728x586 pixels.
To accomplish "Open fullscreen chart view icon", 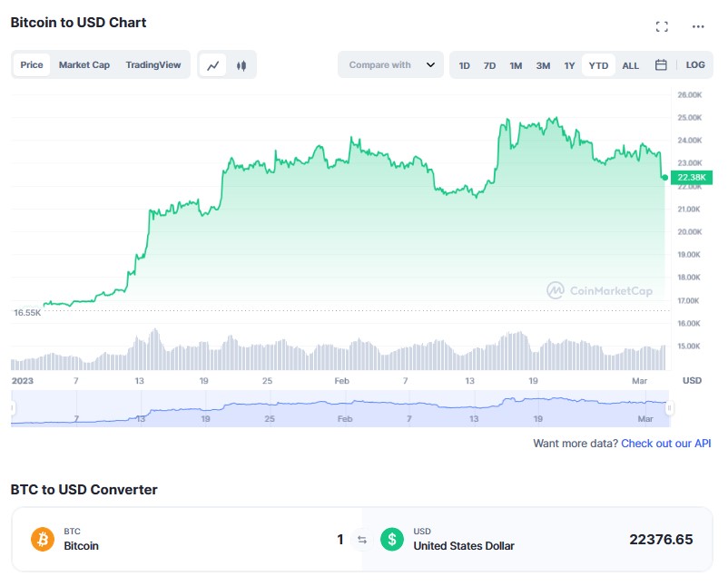I will pyautogui.click(x=662, y=26).
